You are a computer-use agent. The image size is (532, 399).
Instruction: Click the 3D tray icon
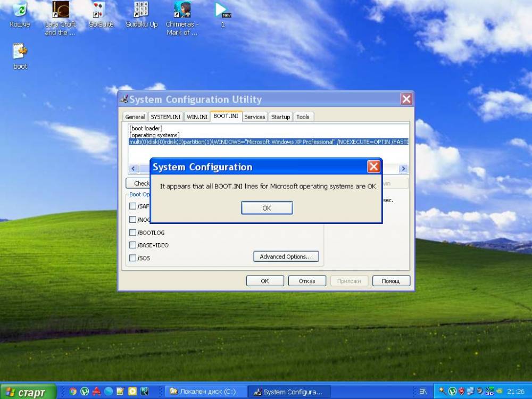489,391
